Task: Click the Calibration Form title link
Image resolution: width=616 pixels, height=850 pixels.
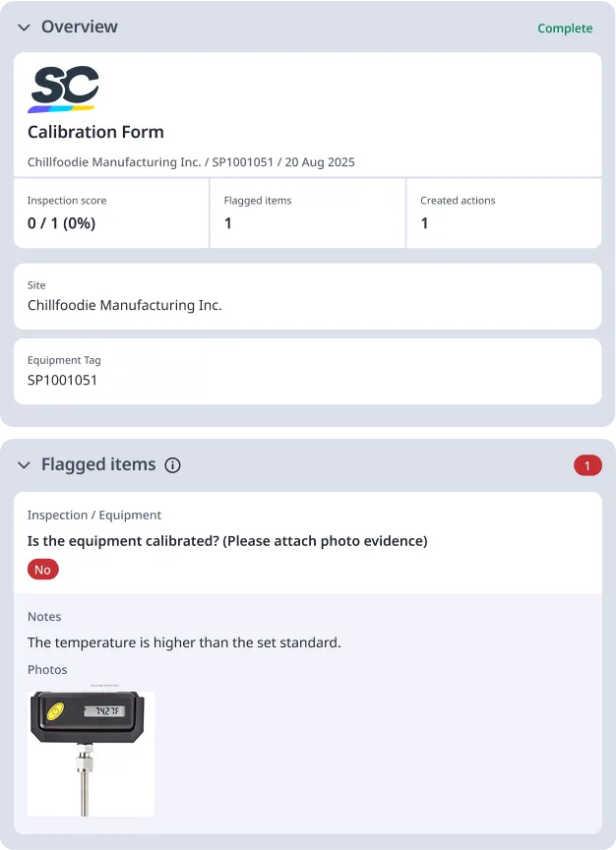Action: (95, 131)
